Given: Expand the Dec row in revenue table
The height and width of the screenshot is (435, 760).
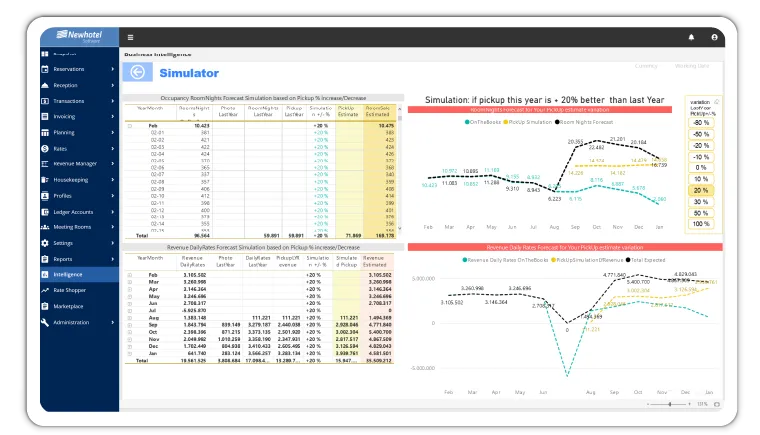Looking at the screenshot, I should (x=130, y=346).
